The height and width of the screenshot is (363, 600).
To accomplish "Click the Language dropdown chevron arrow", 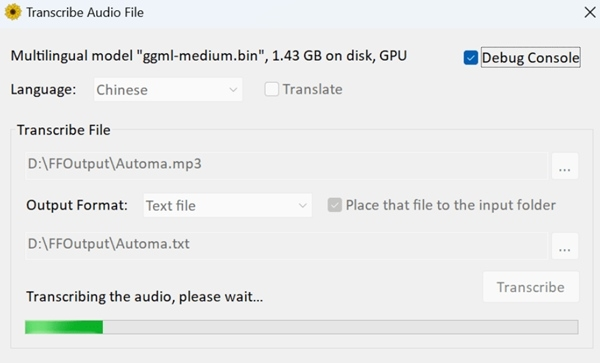I will [x=233, y=90].
